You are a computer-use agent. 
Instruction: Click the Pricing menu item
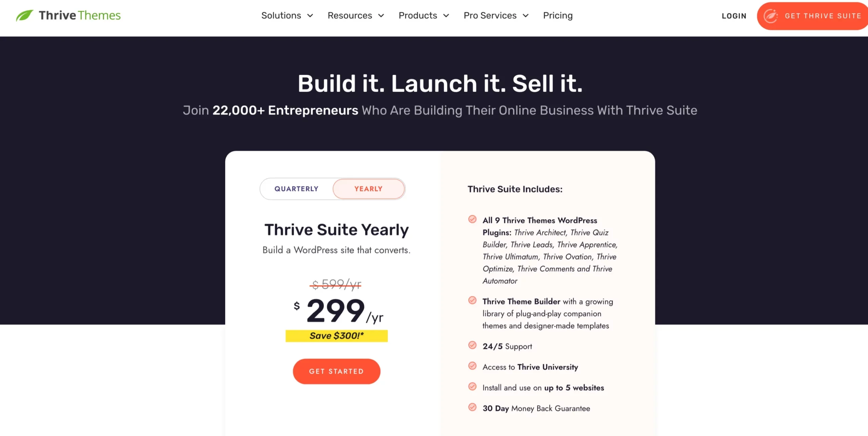(557, 15)
